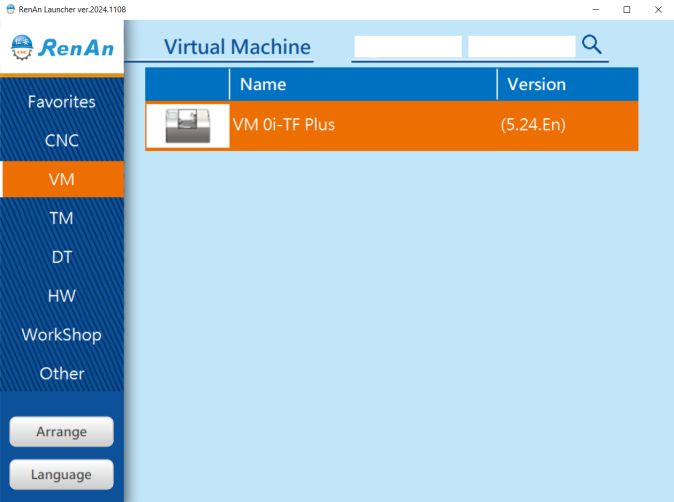674x502 pixels.
Task: Open the TM category
Action: pos(62,218)
